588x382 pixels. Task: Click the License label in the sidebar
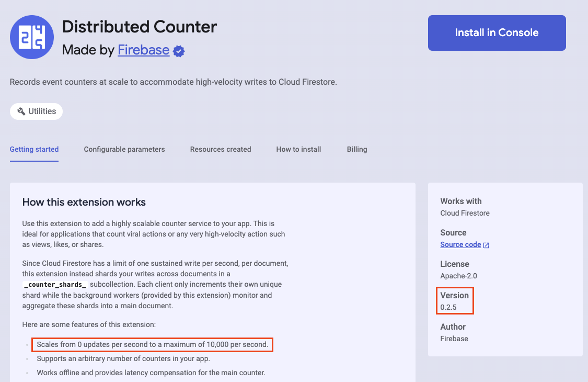point(455,264)
